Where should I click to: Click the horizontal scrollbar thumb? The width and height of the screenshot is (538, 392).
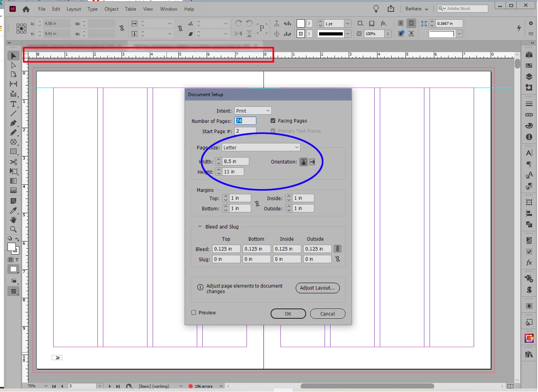pos(367,386)
